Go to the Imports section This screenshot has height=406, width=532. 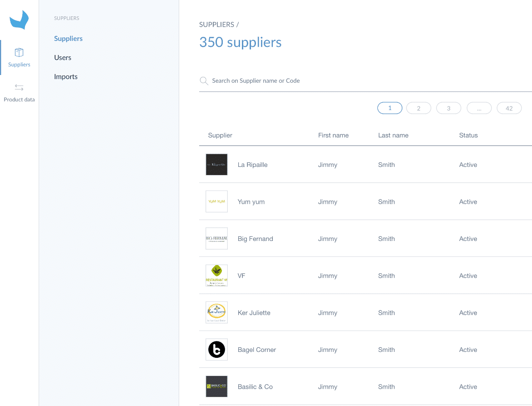[66, 77]
